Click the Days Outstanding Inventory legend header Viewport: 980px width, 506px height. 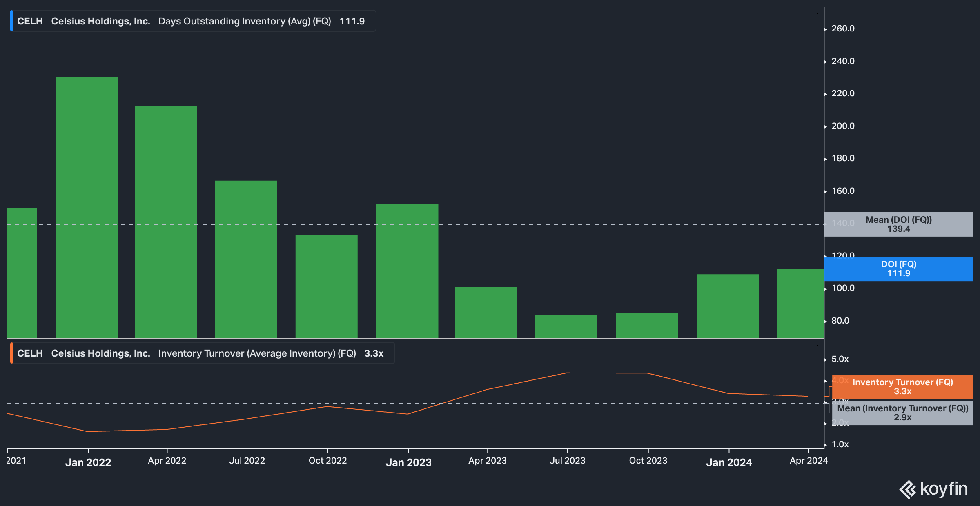tap(193, 21)
